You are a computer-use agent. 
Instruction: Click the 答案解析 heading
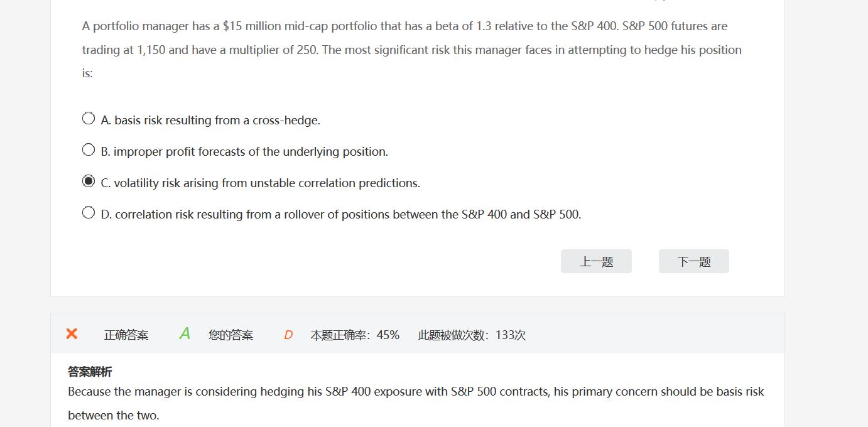(x=90, y=372)
